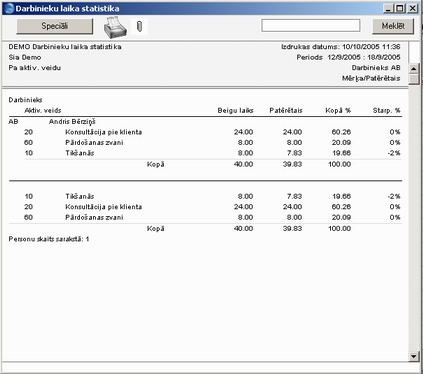Screen dimensions: 423x374
Task: Click DEMO Darbinieku laika statistika report title
Action: 65,47
